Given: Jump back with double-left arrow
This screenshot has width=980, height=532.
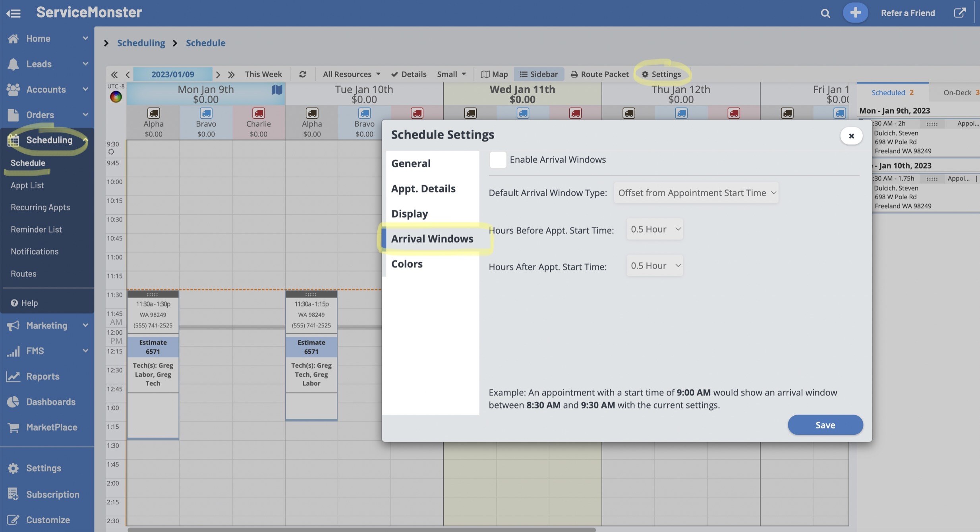Looking at the screenshot, I should click(114, 74).
